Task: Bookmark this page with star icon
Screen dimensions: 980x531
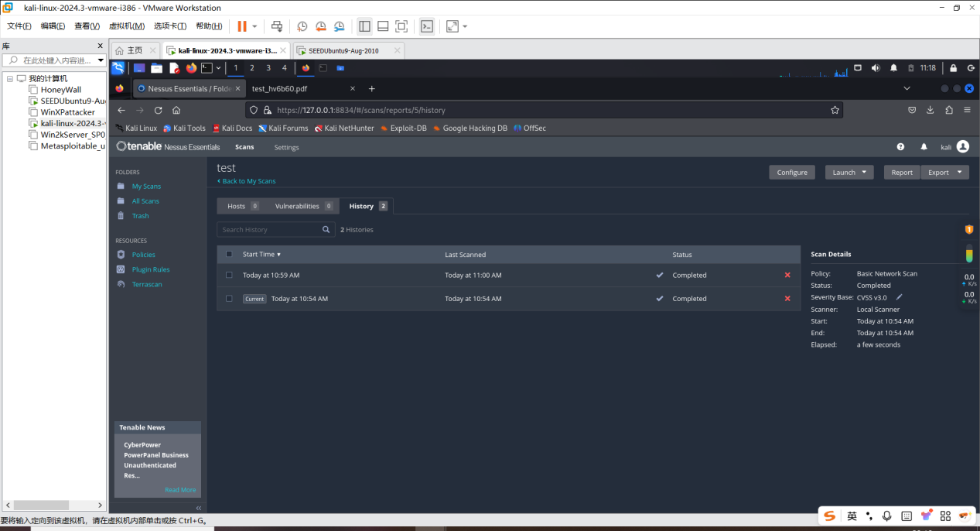Action: pos(835,110)
